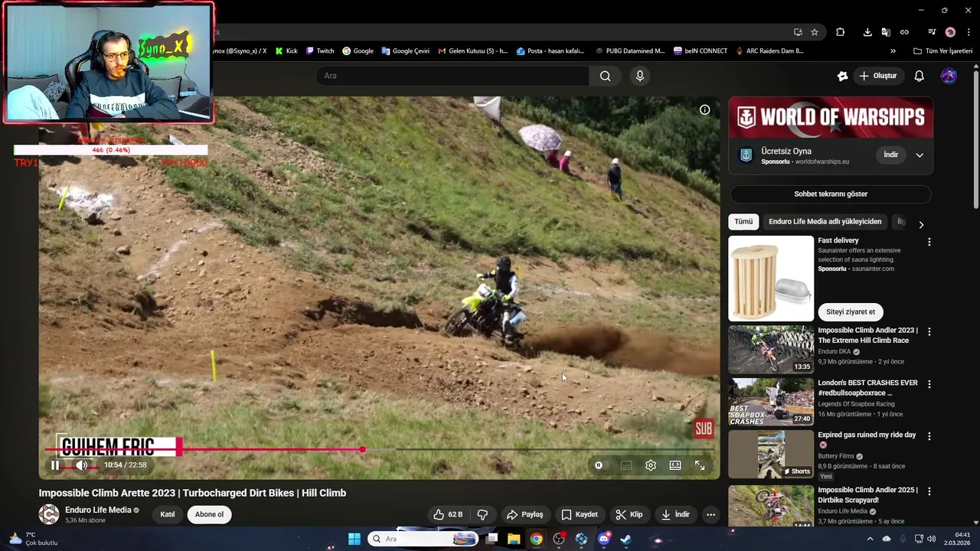The height and width of the screenshot is (551, 980).
Task: Open the Google Translate toolbar extension icon
Action: 886,32
